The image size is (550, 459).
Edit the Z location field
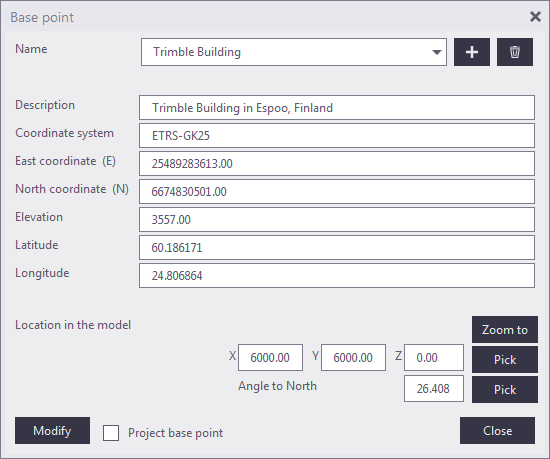(434, 357)
